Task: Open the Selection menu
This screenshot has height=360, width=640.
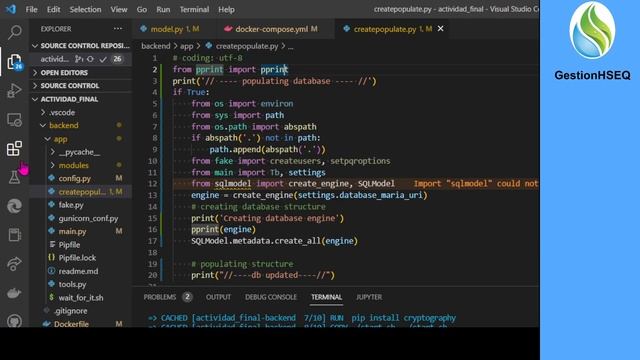Action: click(x=85, y=9)
